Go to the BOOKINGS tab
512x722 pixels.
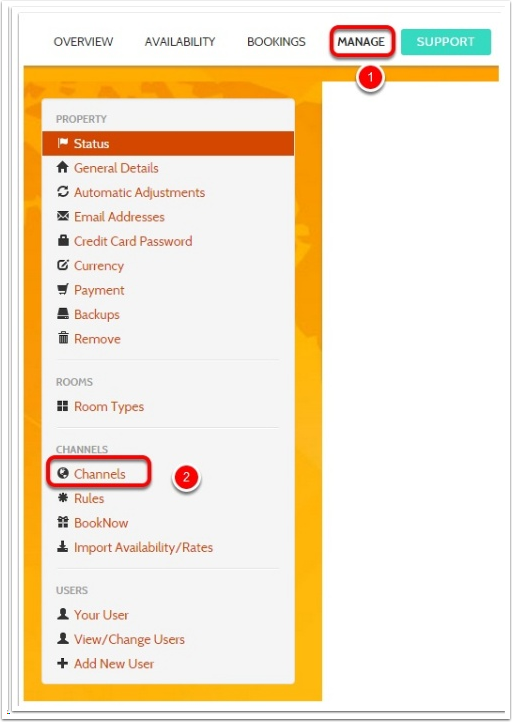[x=276, y=42]
